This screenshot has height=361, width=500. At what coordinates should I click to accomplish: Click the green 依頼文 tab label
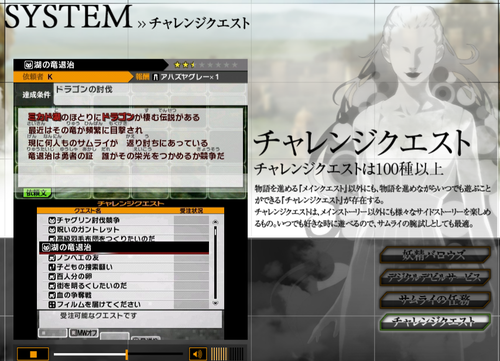[37, 193]
